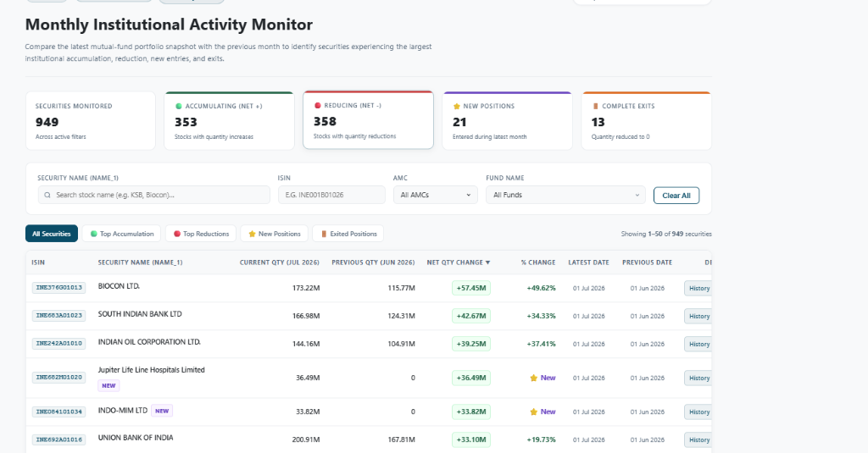
Task: Sort by % Change column header
Action: click(537, 262)
